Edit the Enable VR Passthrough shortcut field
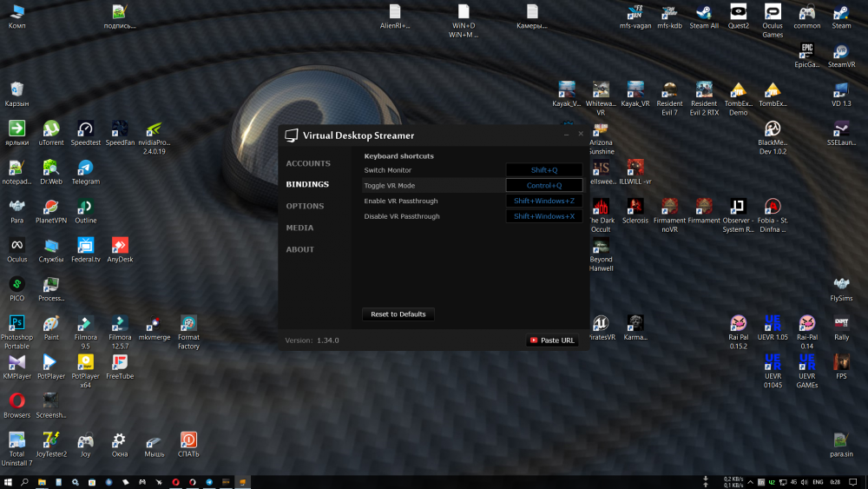Screen dimensions: 868x489 (x=544, y=201)
